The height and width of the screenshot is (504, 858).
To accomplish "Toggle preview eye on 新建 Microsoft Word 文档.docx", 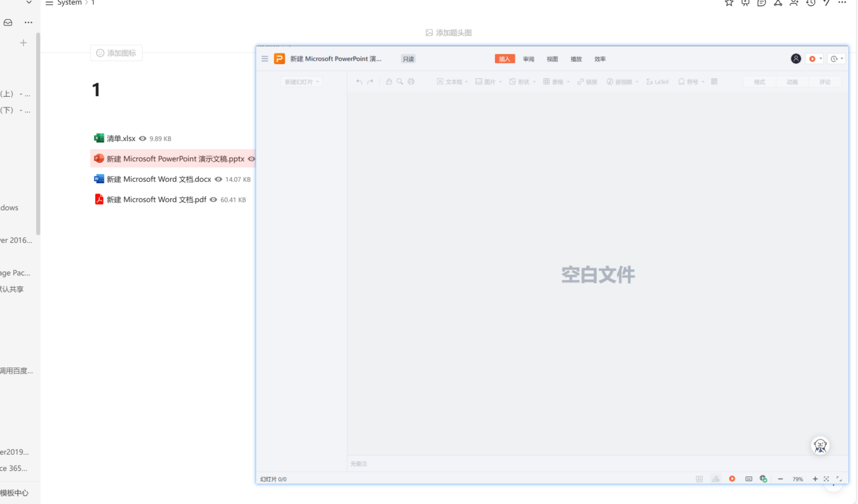I will tap(218, 179).
